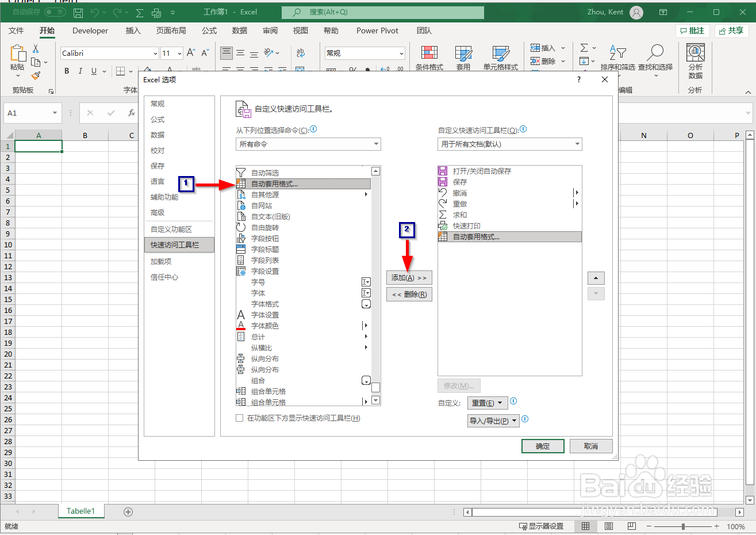
Task: Click Comments button at top right
Action: tap(693, 30)
